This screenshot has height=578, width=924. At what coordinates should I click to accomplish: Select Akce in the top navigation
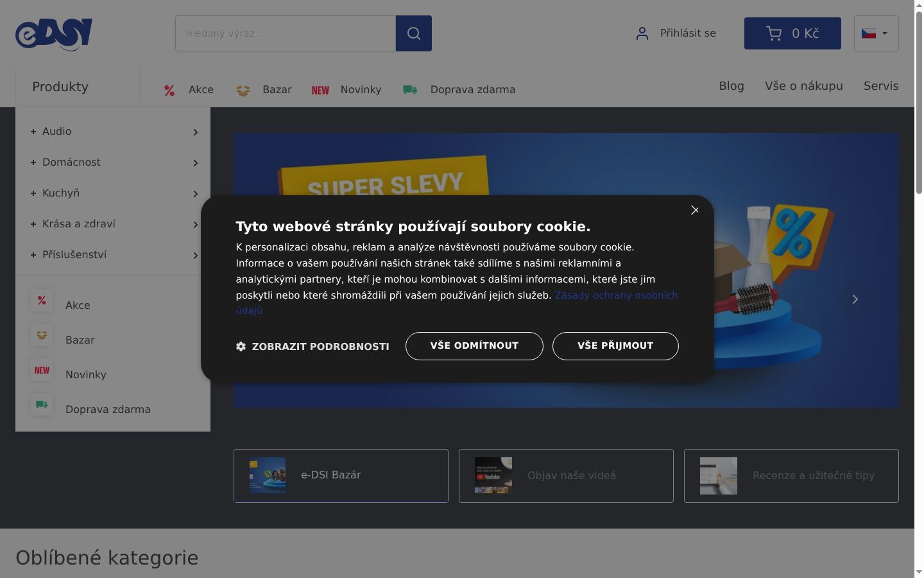pyautogui.click(x=201, y=90)
